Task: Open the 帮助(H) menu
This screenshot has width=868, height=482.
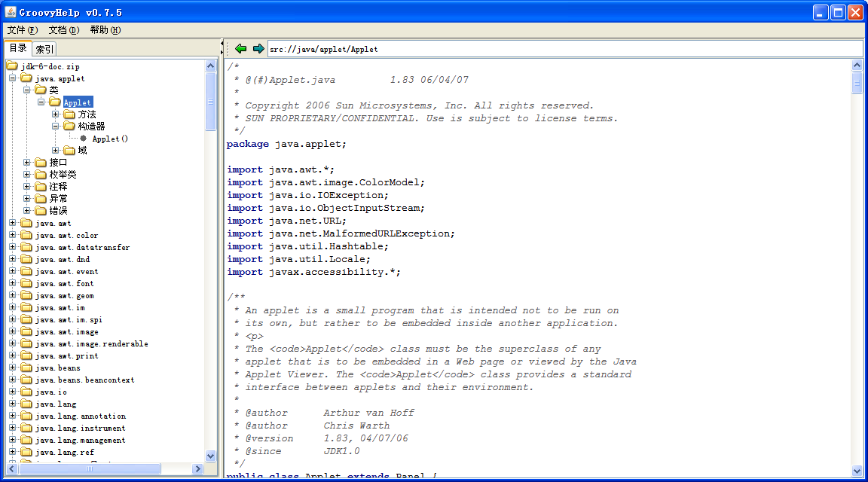Action: [105, 30]
